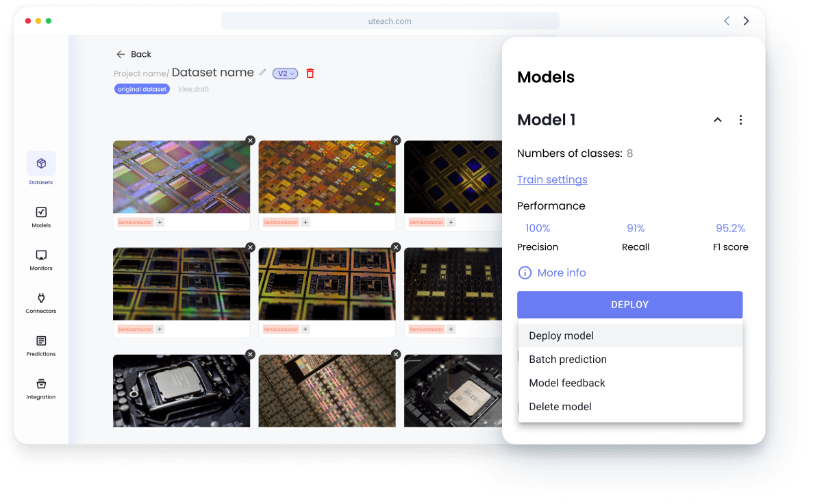Select the Connectors plug icon

41,299
